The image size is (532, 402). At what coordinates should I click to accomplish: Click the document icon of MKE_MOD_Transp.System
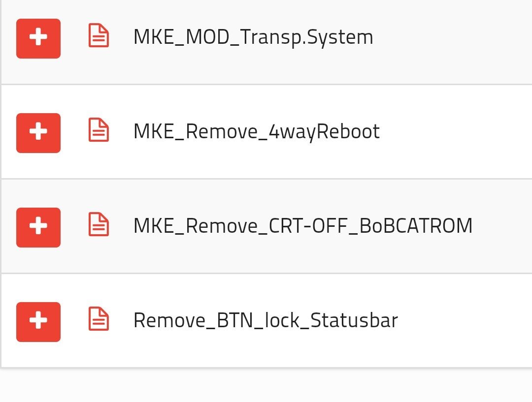click(x=99, y=35)
